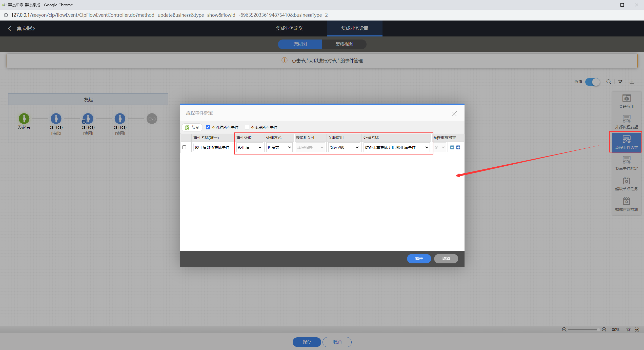Image resolution: width=644 pixels, height=350 pixels.
Task: Close the 流程事件绑定 dialog with the X
Action: (x=454, y=114)
